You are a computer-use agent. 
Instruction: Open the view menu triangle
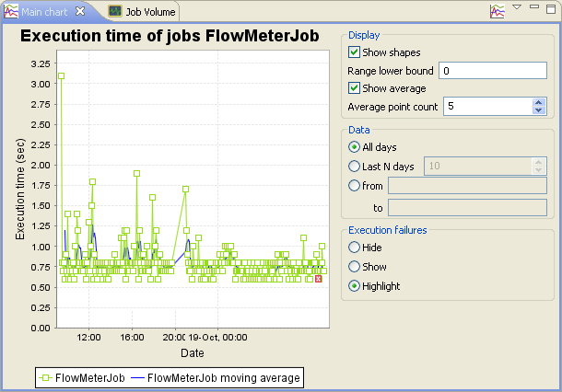517,7
